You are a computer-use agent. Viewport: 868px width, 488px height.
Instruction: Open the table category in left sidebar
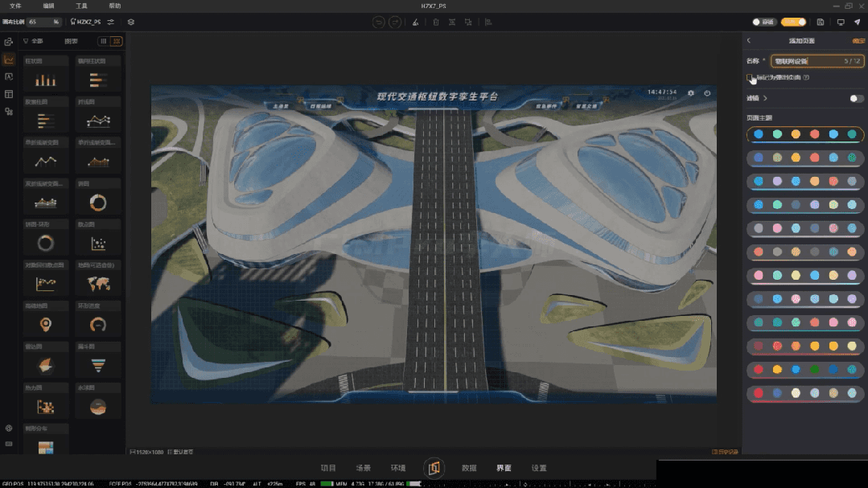[x=9, y=94]
